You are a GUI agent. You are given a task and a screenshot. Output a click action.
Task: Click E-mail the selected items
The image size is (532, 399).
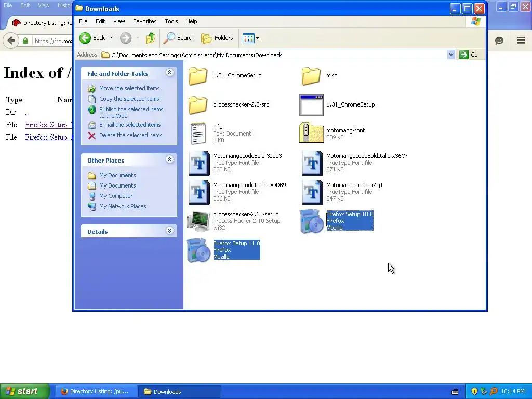(130, 125)
